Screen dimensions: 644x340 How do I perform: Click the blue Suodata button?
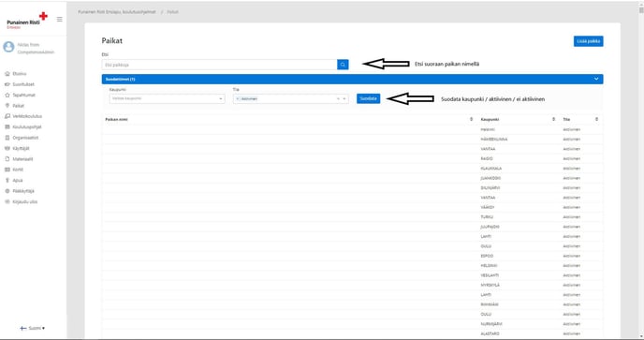tap(369, 98)
